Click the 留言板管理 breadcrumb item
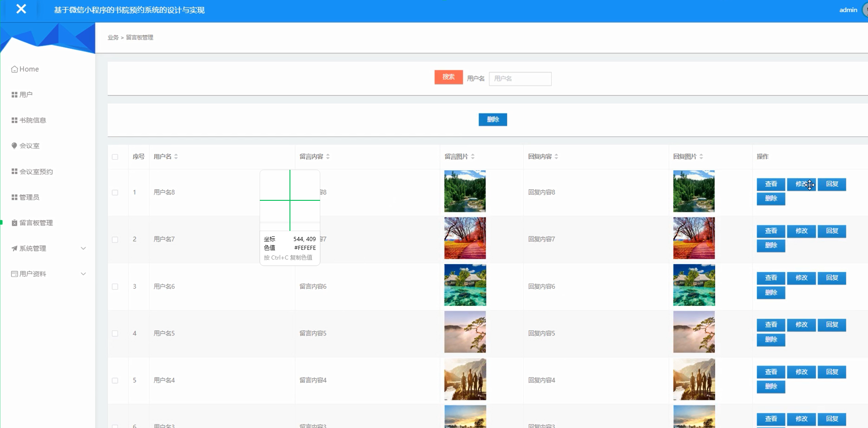Screen dimensions: 868x428 pyautogui.click(x=141, y=37)
